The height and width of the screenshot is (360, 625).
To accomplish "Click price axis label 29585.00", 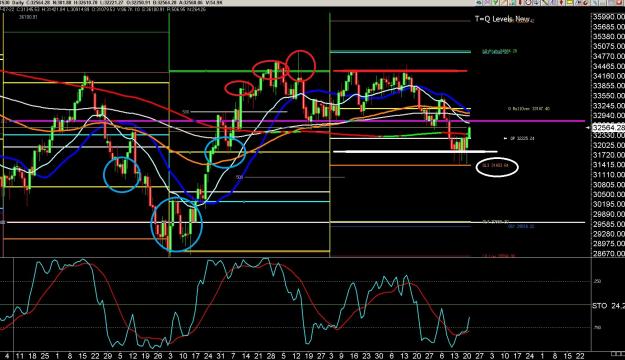I will [608, 224].
